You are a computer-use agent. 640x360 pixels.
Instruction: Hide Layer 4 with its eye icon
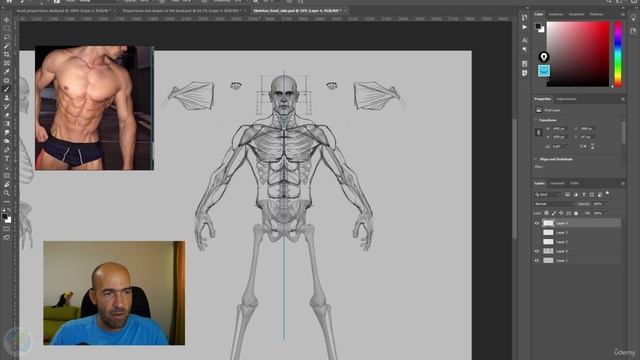537,223
